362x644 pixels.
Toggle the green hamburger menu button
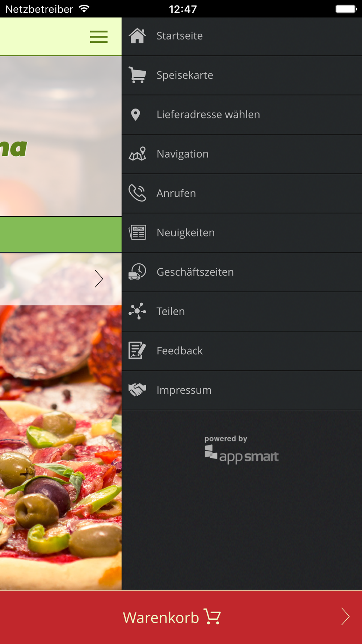pos(99,37)
